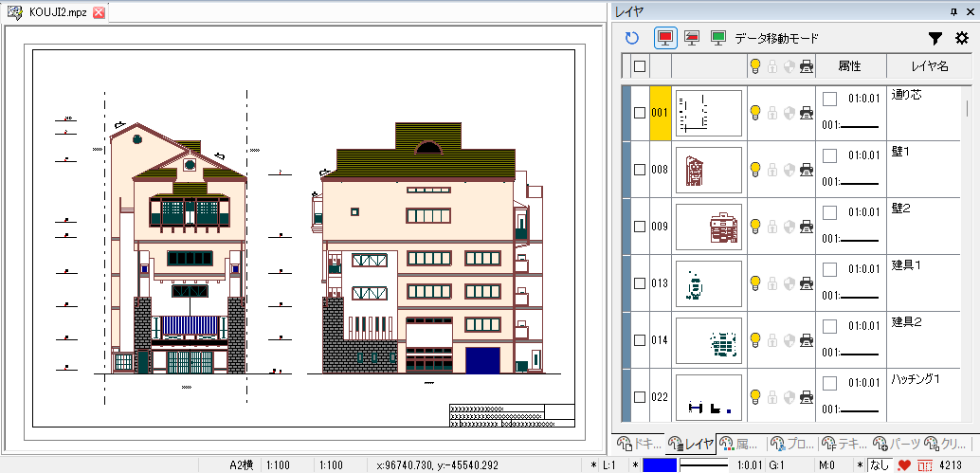Image resolution: width=980 pixels, height=473 pixels.
Task: Click lock icon for layer 通り芯
Action: pos(772,113)
